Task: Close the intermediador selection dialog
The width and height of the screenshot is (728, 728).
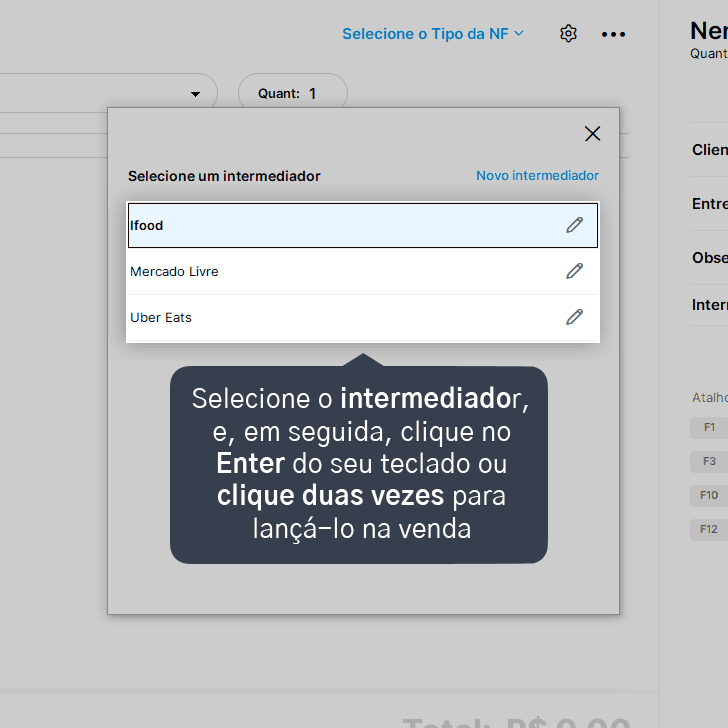Action: 592,134
